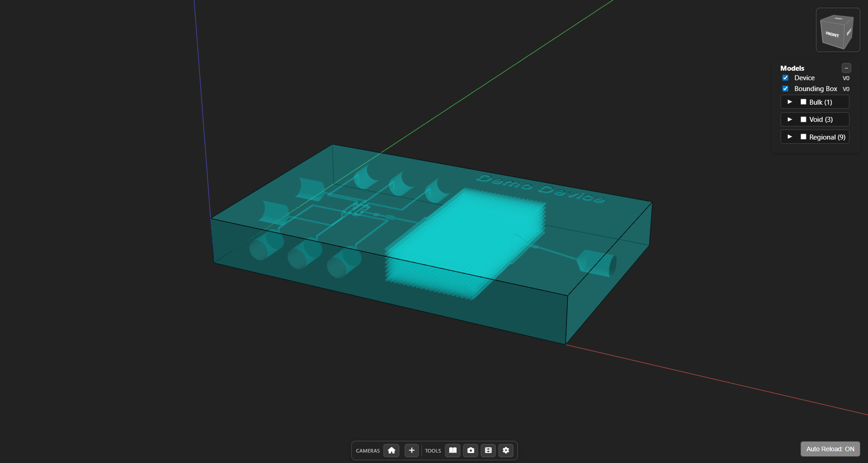
Task: Collapse the Models panel with minus button
Action: coord(846,68)
